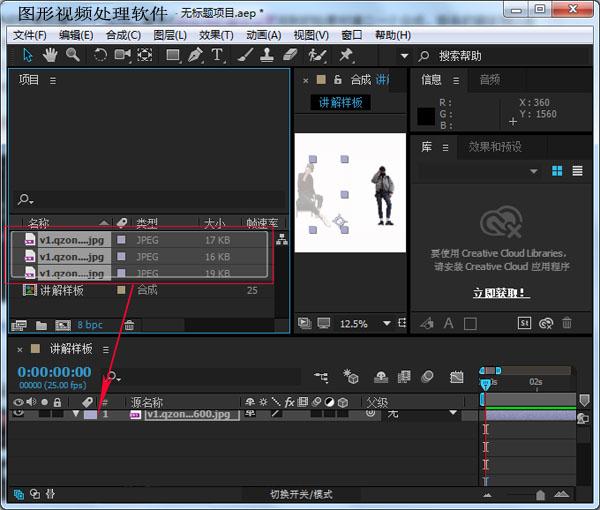The image size is (600, 510).
Task: Select the Rectangle shape tool
Action: (x=173, y=55)
